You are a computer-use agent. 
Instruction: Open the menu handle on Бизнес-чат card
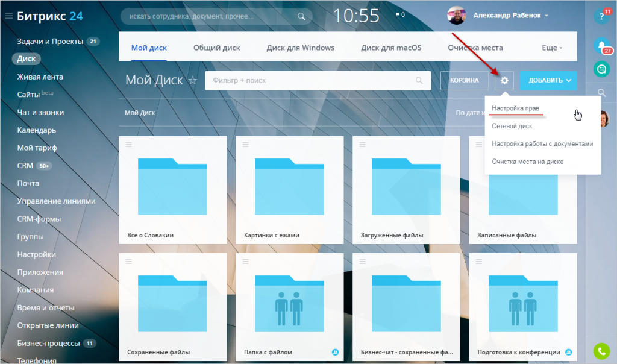tap(362, 262)
